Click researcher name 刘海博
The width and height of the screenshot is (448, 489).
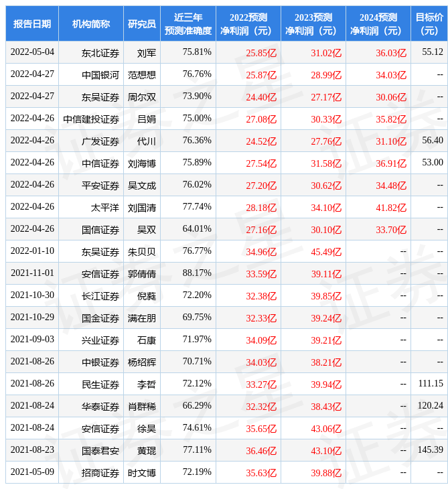pos(142,163)
